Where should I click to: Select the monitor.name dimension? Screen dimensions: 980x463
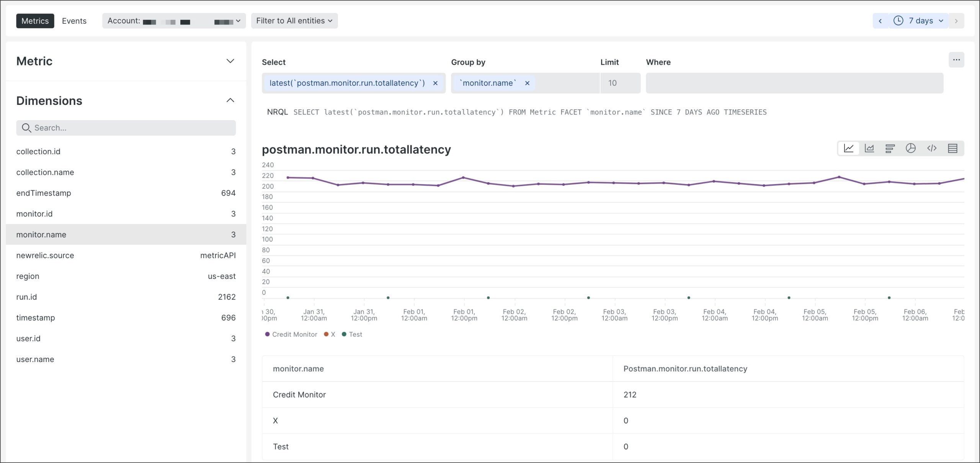(x=126, y=235)
